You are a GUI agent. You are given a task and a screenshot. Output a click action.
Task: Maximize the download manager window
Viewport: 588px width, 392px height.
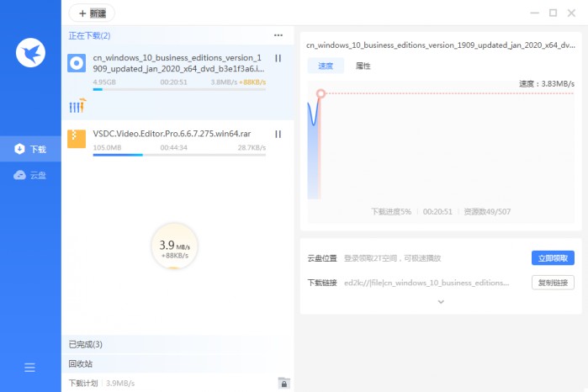[x=553, y=13]
